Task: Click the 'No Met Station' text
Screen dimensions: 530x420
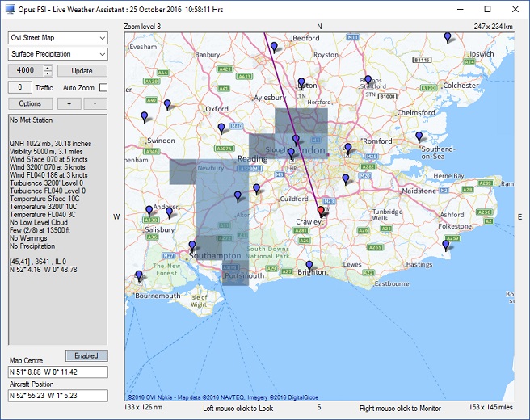Action: tap(31, 120)
